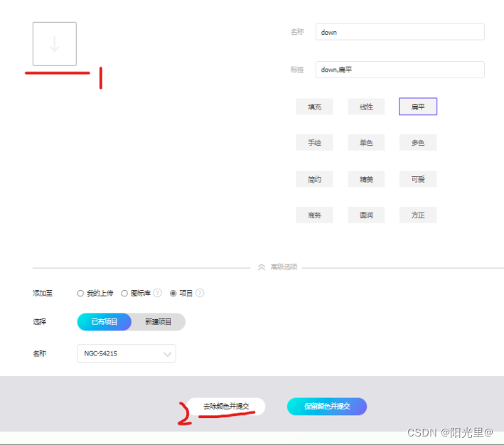The width and height of the screenshot is (504, 445).
Task: Click the down arrow icon preview thumbnail
Action: click(55, 44)
